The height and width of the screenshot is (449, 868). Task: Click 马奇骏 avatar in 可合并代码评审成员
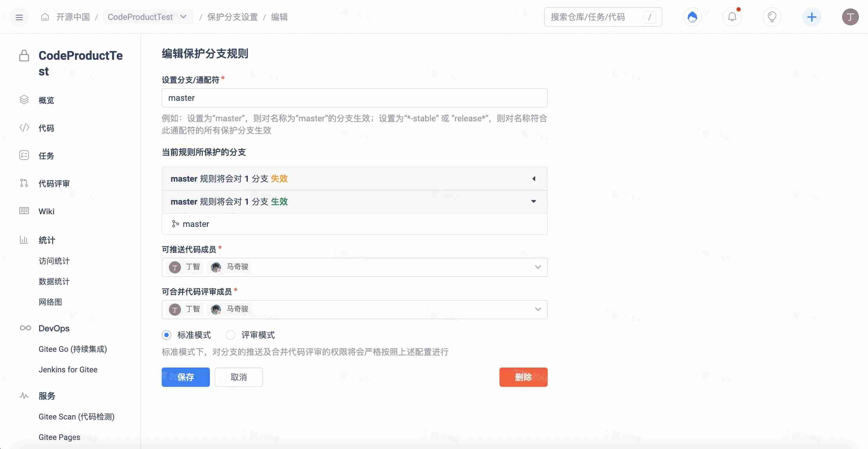tap(216, 310)
